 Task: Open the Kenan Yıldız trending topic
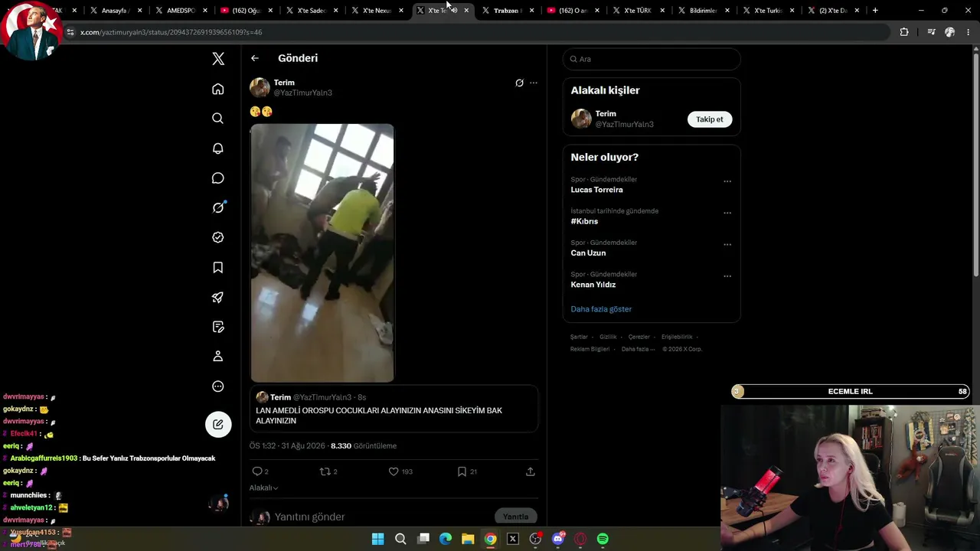point(593,285)
